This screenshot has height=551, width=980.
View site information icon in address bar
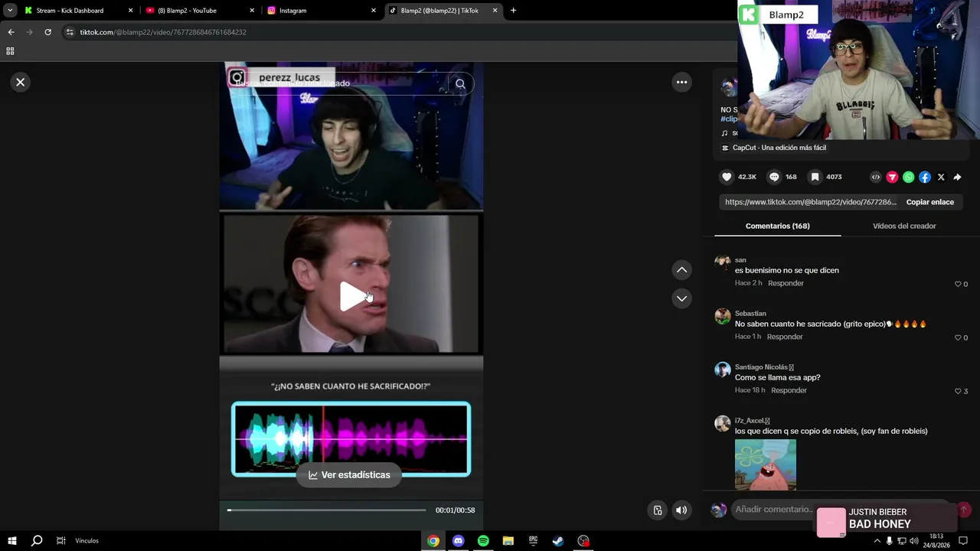pyautogui.click(x=70, y=32)
